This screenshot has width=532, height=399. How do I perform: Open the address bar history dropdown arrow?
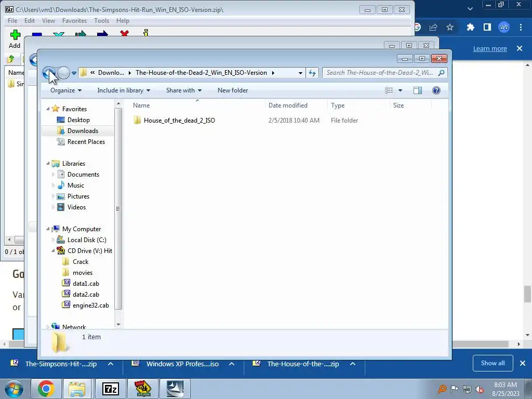click(x=300, y=73)
